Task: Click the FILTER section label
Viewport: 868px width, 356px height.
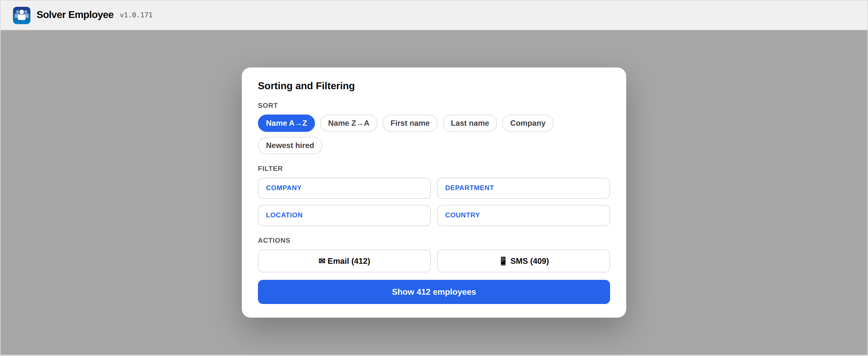Action: click(x=270, y=169)
